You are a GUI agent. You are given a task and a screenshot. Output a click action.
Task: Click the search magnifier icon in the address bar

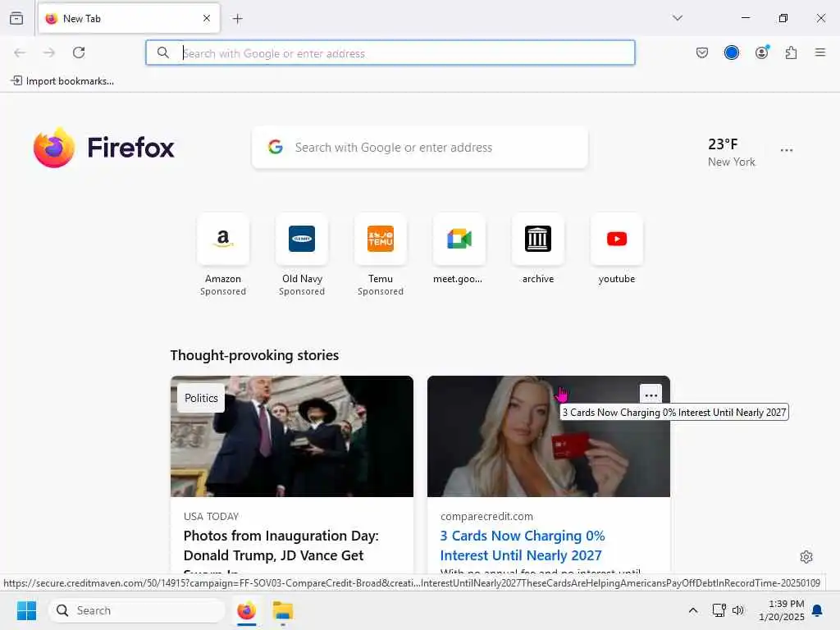163,52
